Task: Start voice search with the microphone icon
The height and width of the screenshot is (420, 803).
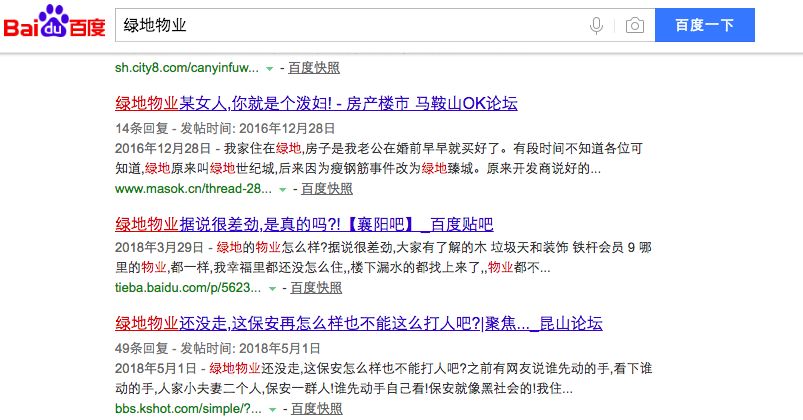Action: [596, 25]
